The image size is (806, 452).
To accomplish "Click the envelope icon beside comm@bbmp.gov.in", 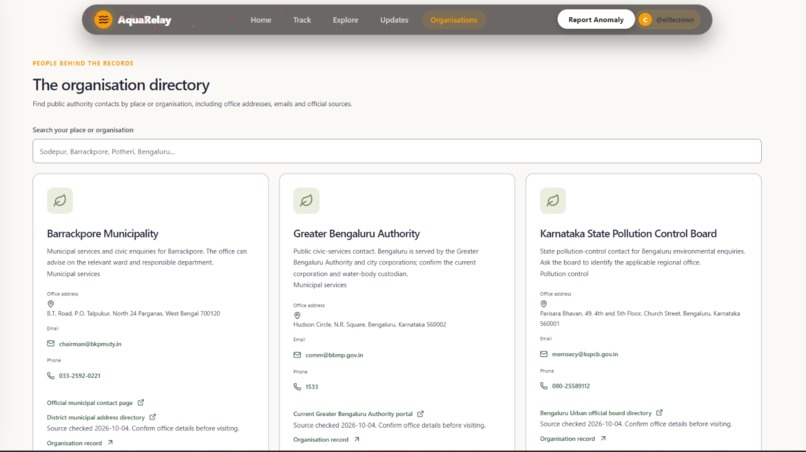I will pos(297,355).
